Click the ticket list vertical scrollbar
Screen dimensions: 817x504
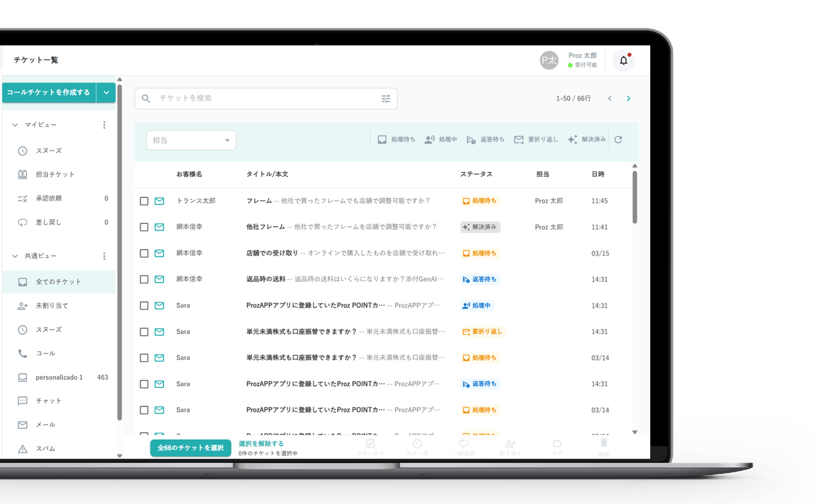tap(635, 197)
